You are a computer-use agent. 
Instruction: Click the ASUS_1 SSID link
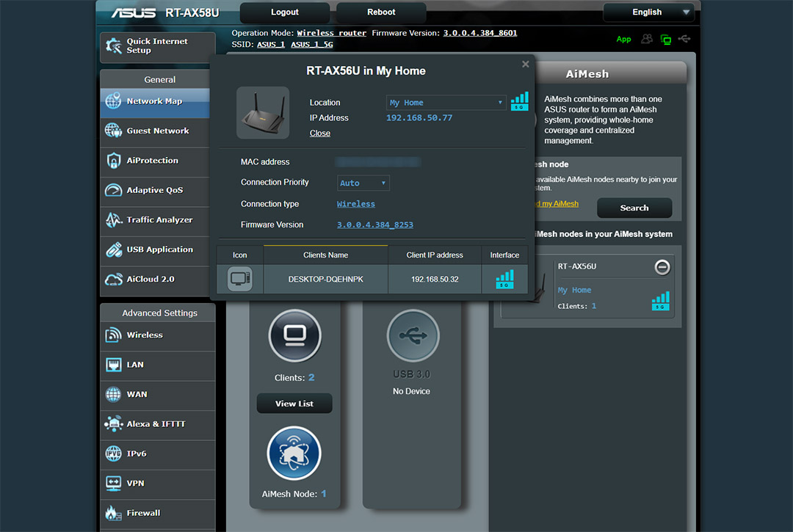[x=271, y=45]
